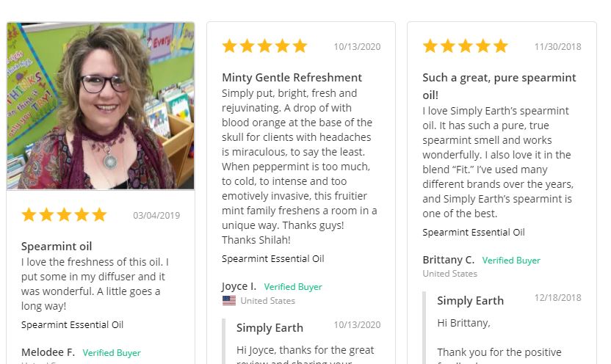Screen dimensions: 611x364
Task: Select reviewer name Brittany C.
Action: (449, 259)
